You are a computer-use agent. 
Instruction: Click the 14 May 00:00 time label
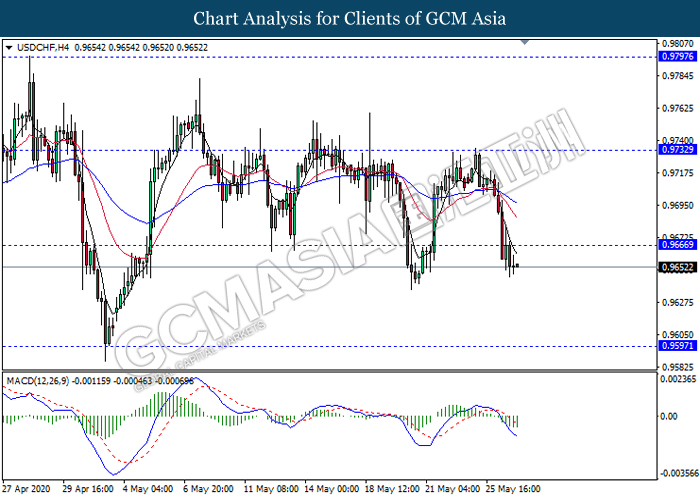331,489
